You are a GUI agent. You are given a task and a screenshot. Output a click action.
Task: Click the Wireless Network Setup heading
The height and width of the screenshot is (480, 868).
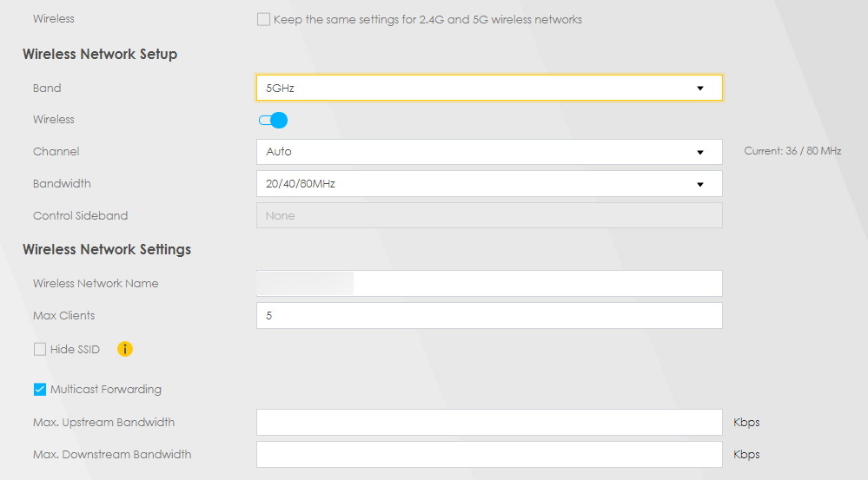pos(100,54)
